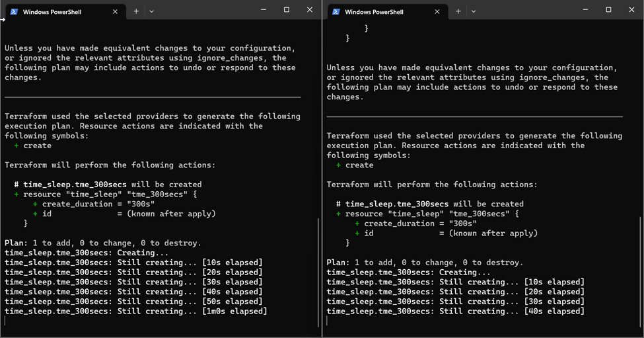Open a new tab in left PowerShell window
Image resolution: width=644 pixels, height=338 pixels.
tap(136, 11)
